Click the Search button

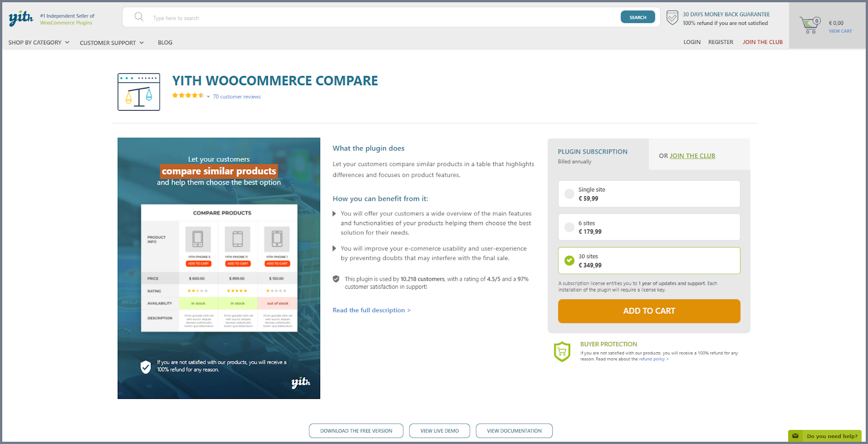pos(637,17)
